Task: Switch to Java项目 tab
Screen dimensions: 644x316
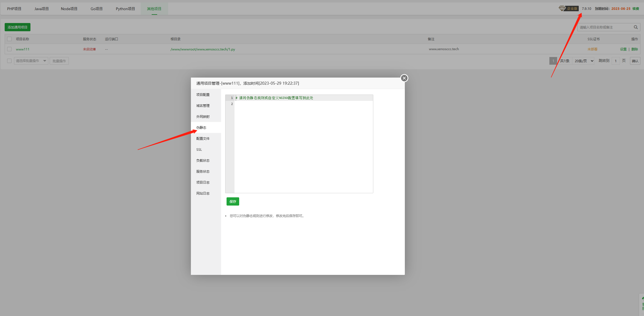Action: 42,9
